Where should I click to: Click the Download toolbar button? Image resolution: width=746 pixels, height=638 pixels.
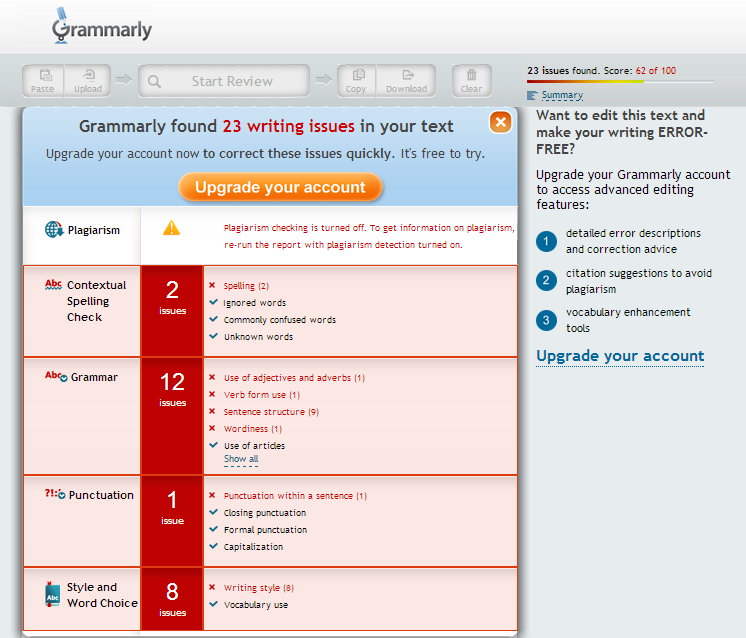(x=406, y=81)
